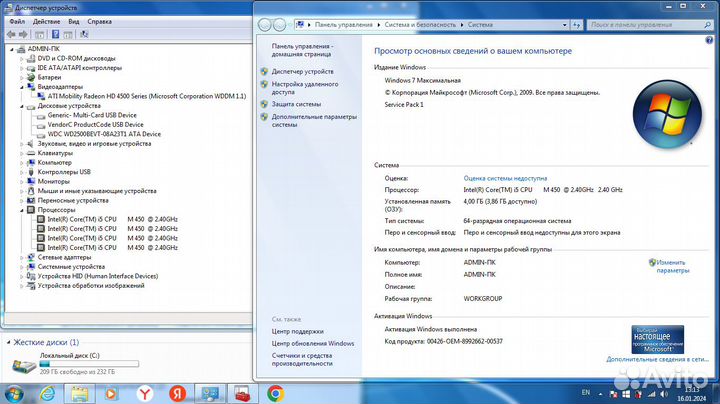Click the Видеоадаптеры display icon

tap(31, 87)
